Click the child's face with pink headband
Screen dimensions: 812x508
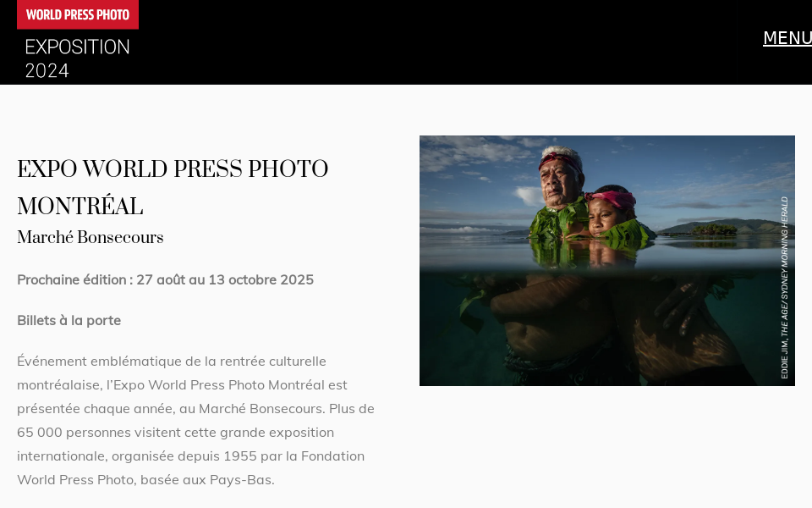point(605,217)
